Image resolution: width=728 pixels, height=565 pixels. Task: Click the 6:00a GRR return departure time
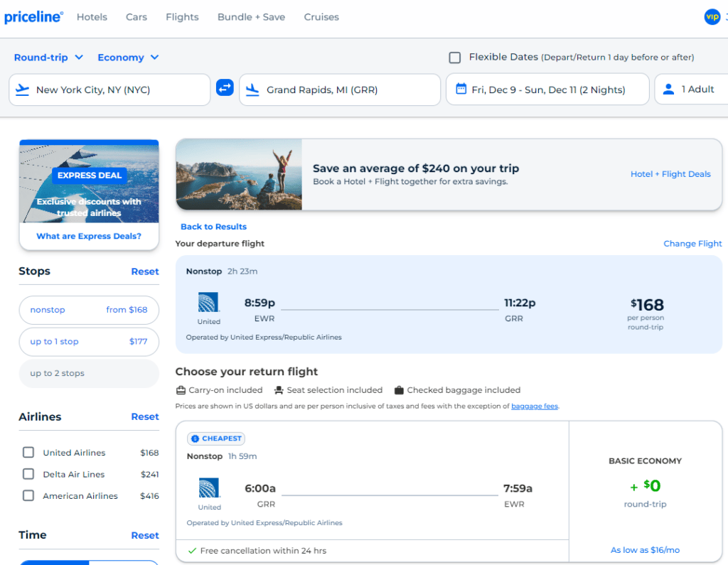point(260,488)
